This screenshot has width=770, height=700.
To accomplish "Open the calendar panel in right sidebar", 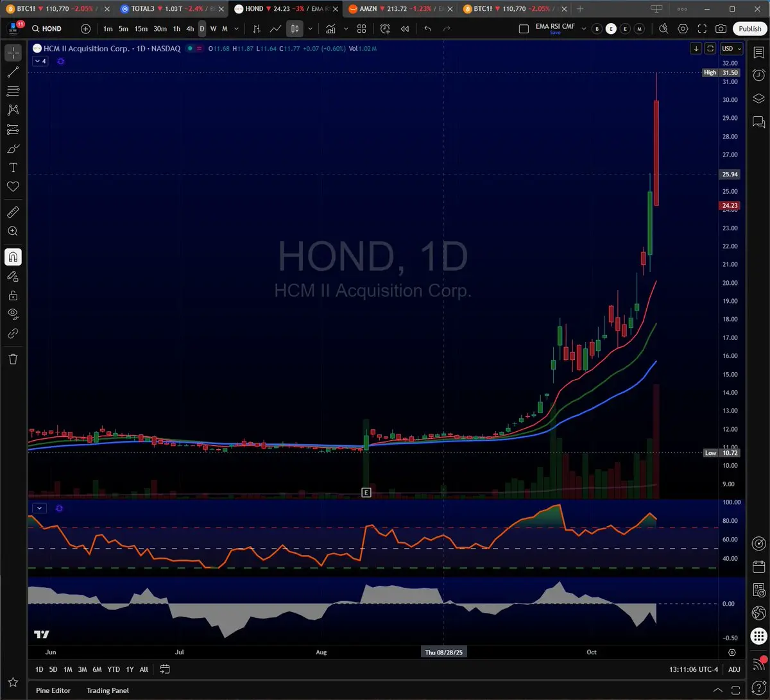I will [758, 567].
